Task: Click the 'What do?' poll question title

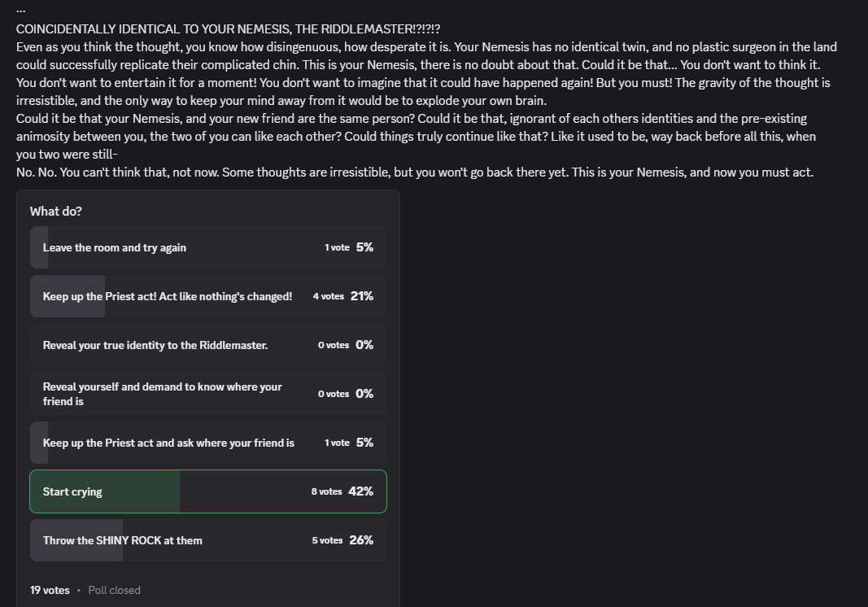Action: point(56,211)
